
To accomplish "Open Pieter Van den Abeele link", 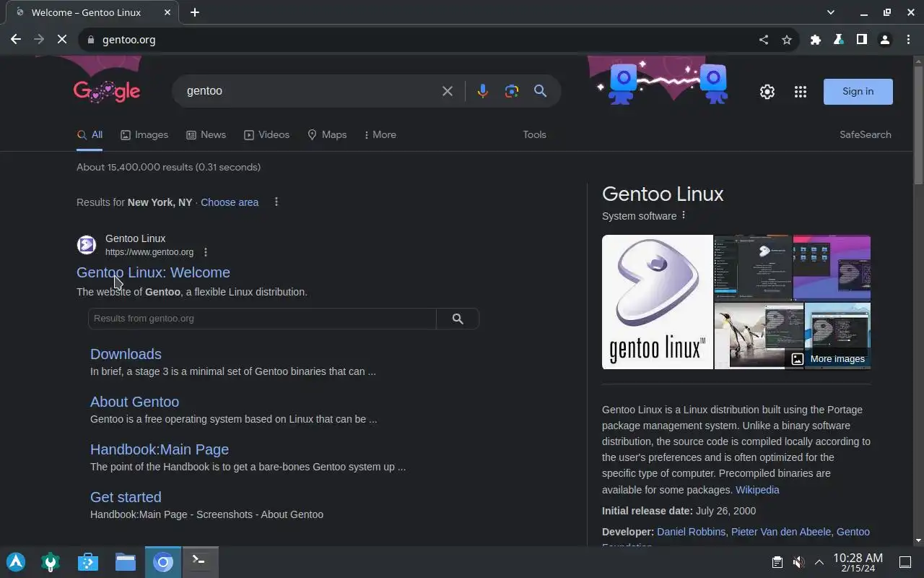I will coord(781,532).
